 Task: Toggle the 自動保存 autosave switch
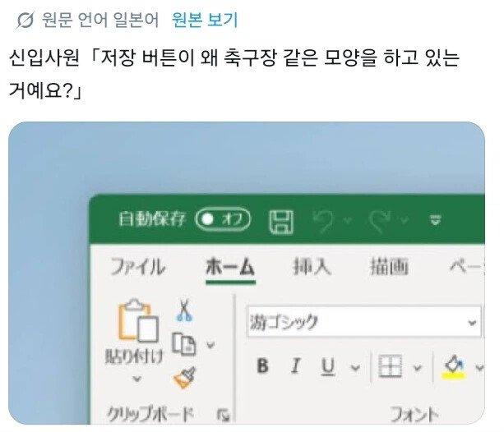(223, 219)
